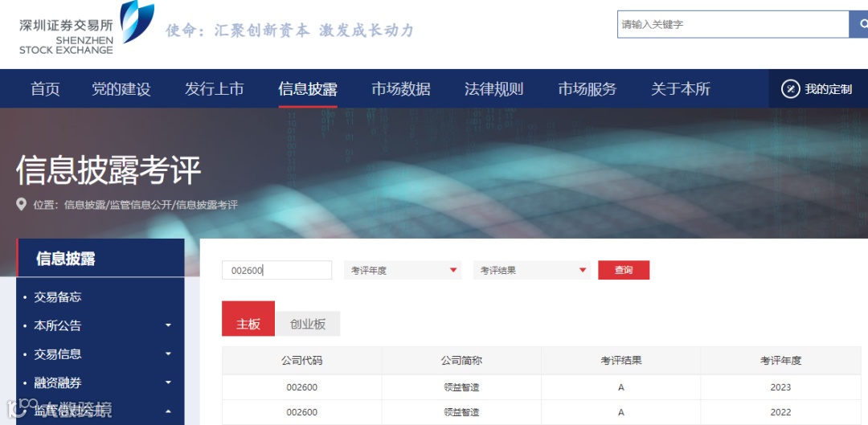Open the 首页 navigation item
The image size is (868, 425).
point(45,88)
